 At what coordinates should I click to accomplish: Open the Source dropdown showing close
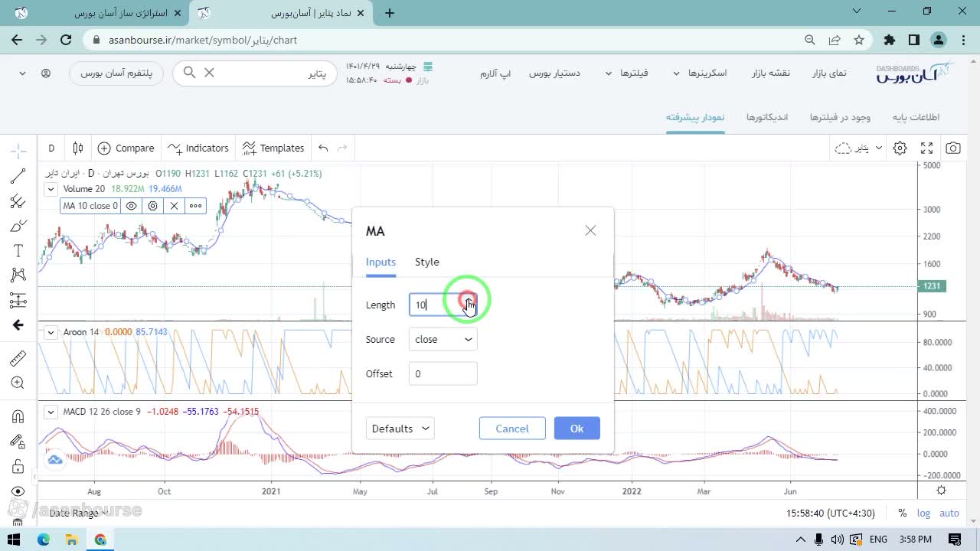(x=443, y=339)
